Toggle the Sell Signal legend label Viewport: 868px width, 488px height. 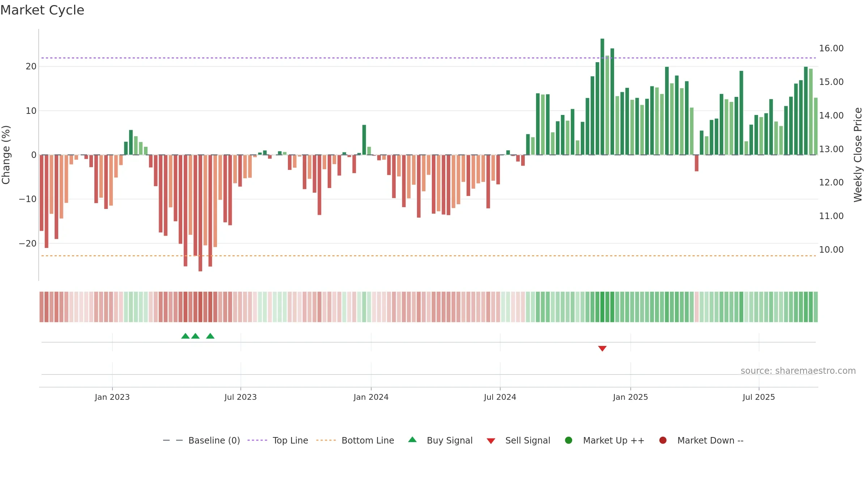point(528,440)
